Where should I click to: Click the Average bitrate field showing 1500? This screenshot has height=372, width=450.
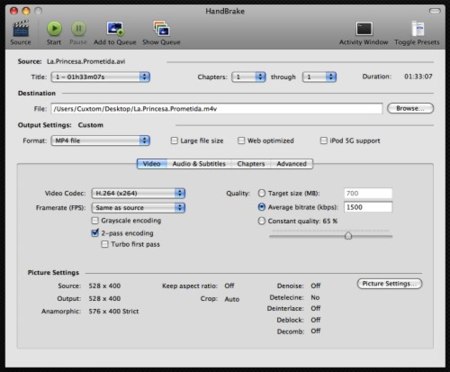[x=368, y=207]
